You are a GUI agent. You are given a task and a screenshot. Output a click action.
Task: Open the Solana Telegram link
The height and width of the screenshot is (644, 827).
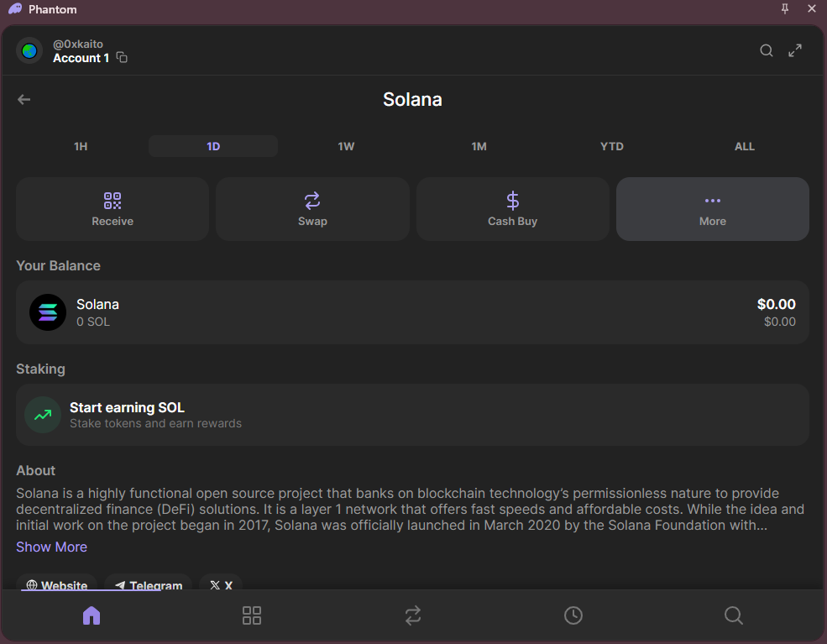pos(149,584)
